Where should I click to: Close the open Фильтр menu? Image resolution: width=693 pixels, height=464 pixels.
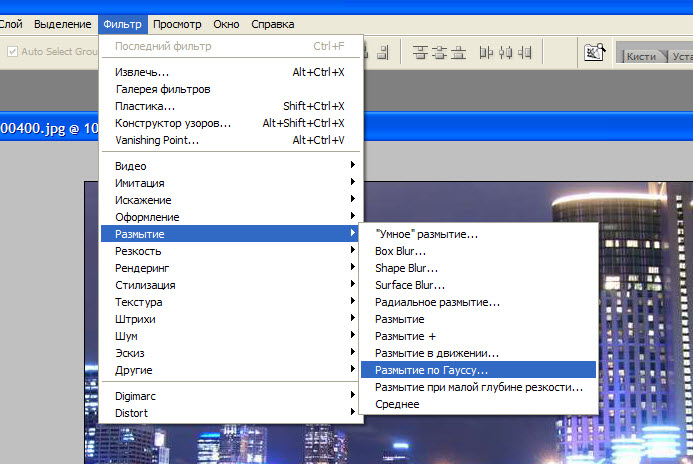122,24
